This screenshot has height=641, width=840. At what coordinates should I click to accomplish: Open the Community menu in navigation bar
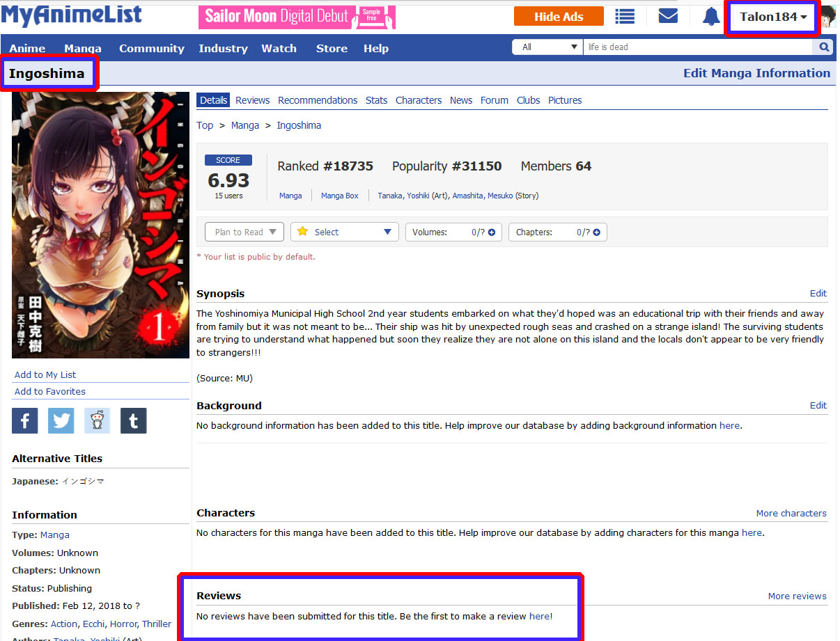click(151, 48)
